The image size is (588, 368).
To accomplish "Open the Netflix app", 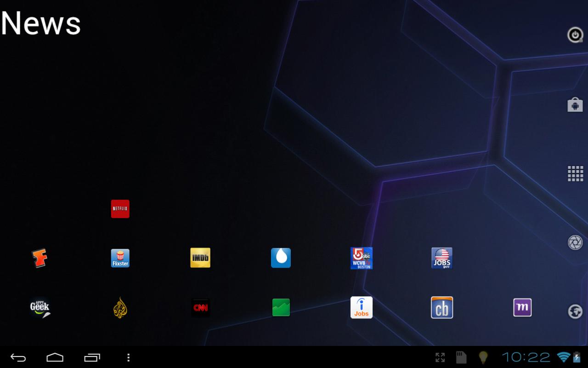I will pyautogui.click(x=120, y=209).
